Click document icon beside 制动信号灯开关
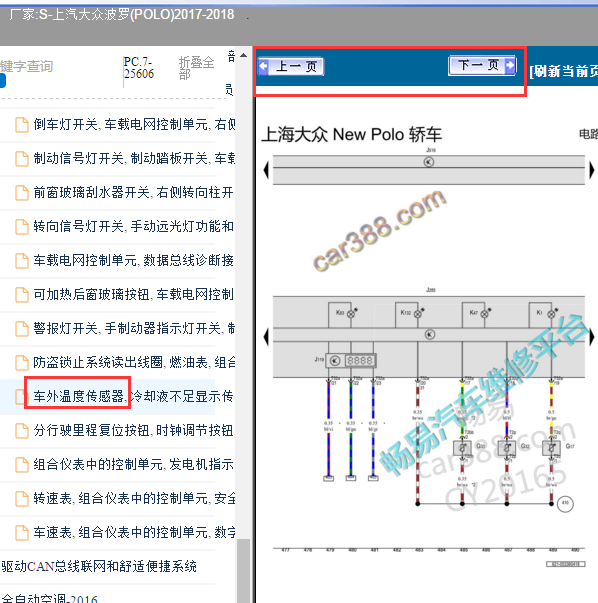This screenshot has height=603, width=598. click(22, 158)
